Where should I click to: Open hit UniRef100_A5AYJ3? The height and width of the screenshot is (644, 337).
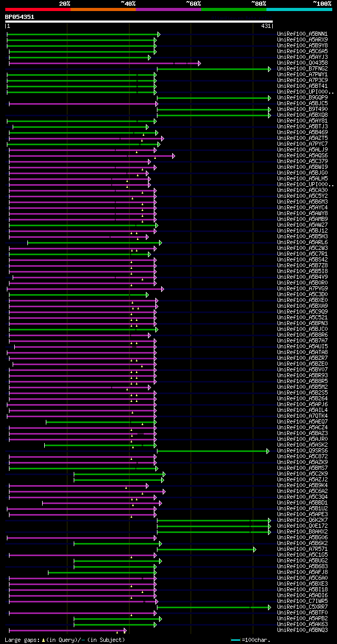[302, 57]
